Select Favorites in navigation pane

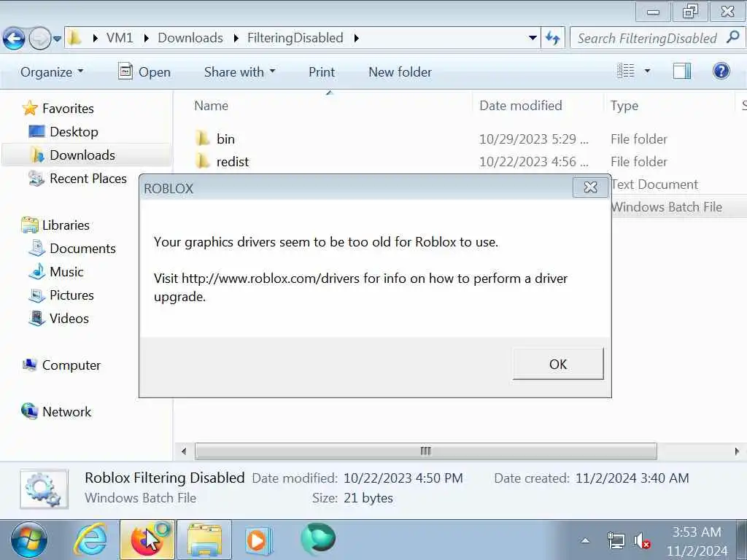point(68,109)
